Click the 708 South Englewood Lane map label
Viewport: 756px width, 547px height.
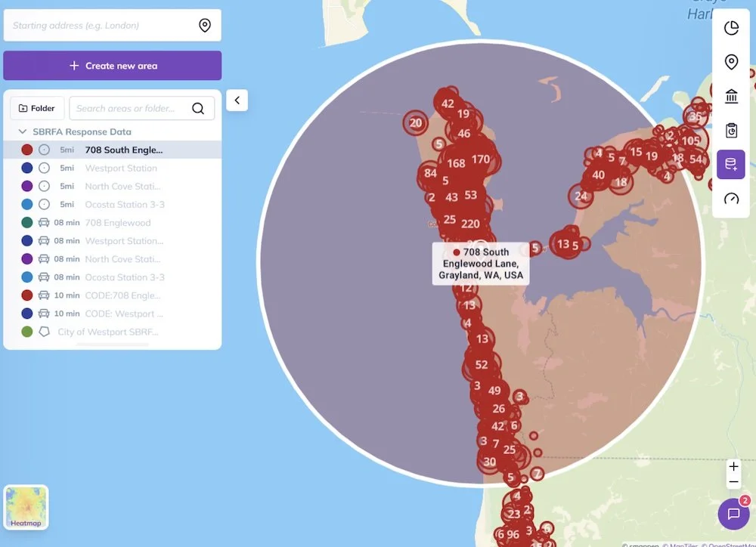point(481,264)
